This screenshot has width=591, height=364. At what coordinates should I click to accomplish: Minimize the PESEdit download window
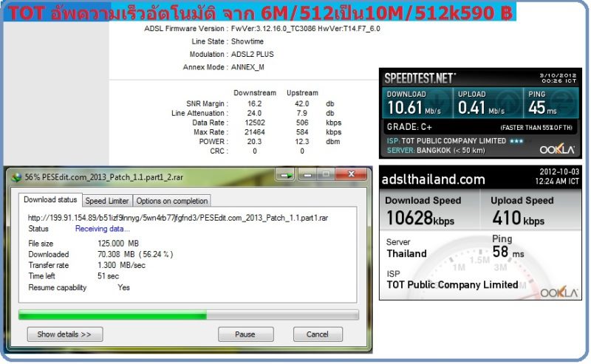[x=307, y=175]
